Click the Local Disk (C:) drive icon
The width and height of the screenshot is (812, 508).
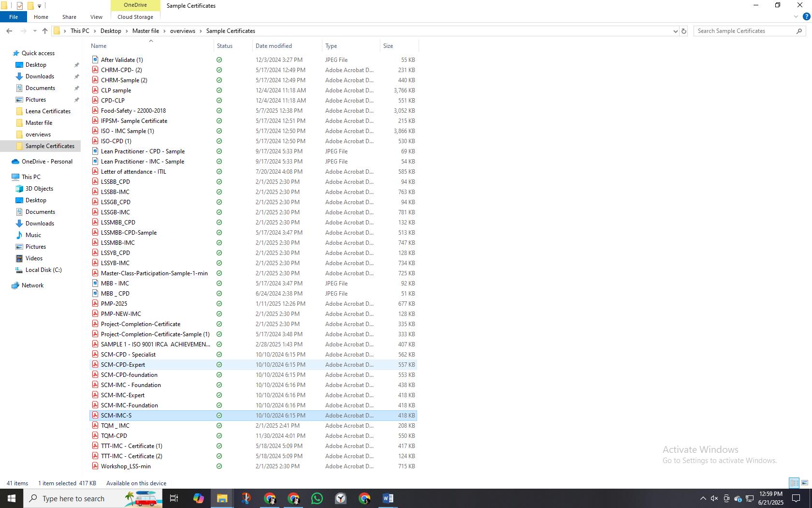point(19,270)
